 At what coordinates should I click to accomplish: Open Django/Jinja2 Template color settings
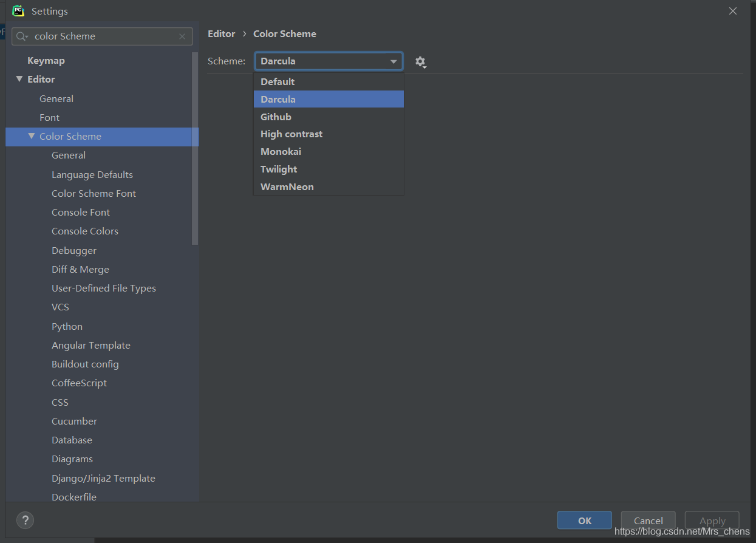[x=102, y=478]
